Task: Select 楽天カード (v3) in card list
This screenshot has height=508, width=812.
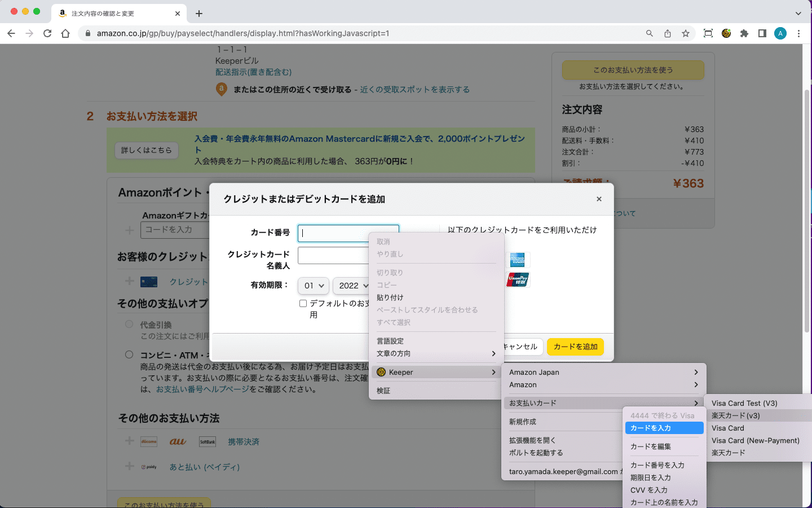Action: pyautogui.click(x=735, y=416)
